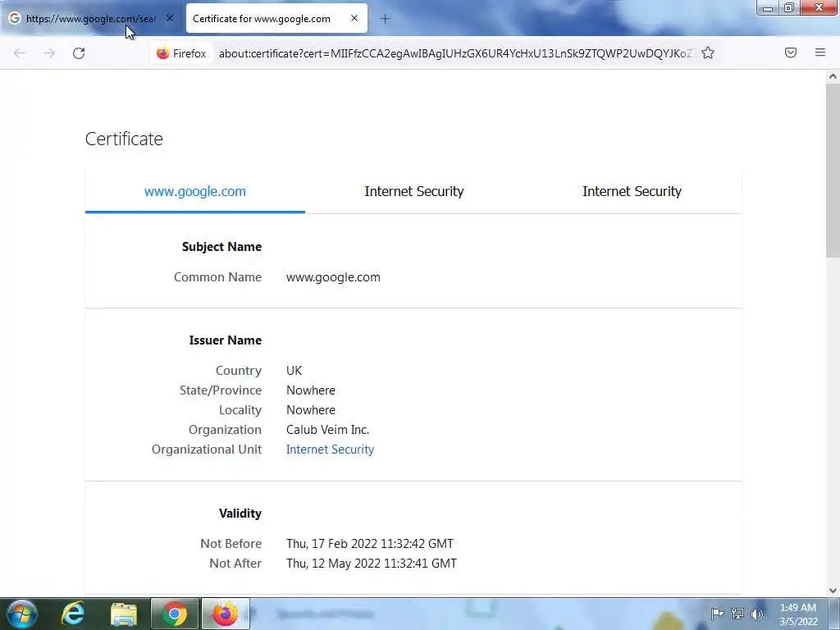
Task: Open the middle Internet Security certificate tab
Action: [x=414, y=192]
